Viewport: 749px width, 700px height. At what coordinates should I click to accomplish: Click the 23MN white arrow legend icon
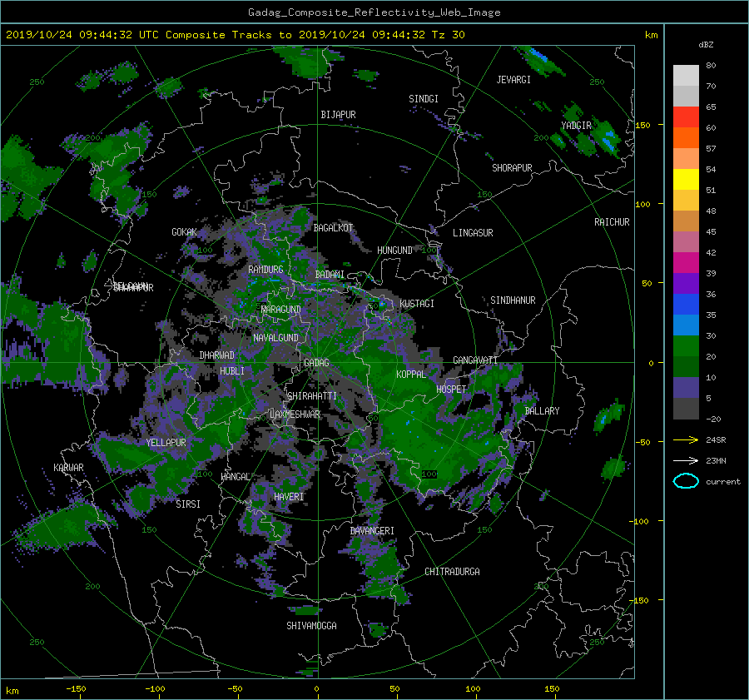coord(686,460)
